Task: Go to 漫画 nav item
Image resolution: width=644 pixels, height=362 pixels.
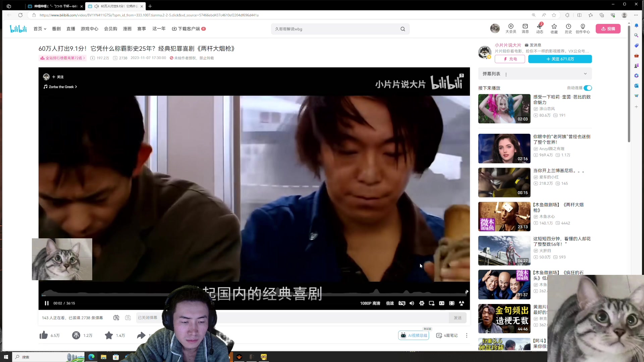Action: point(127,29)
